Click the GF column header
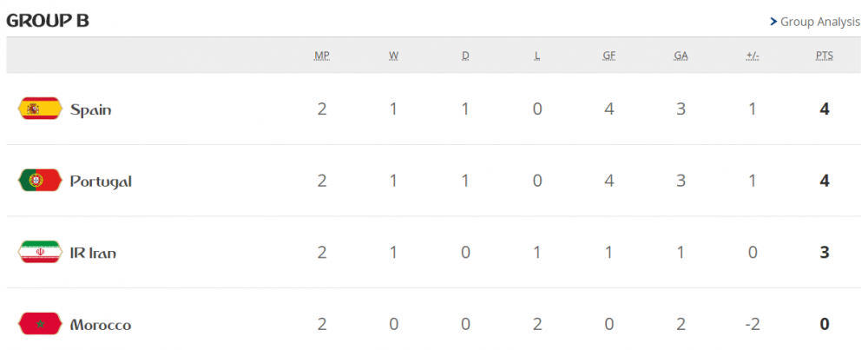The image size is (868, 350). 609,56
